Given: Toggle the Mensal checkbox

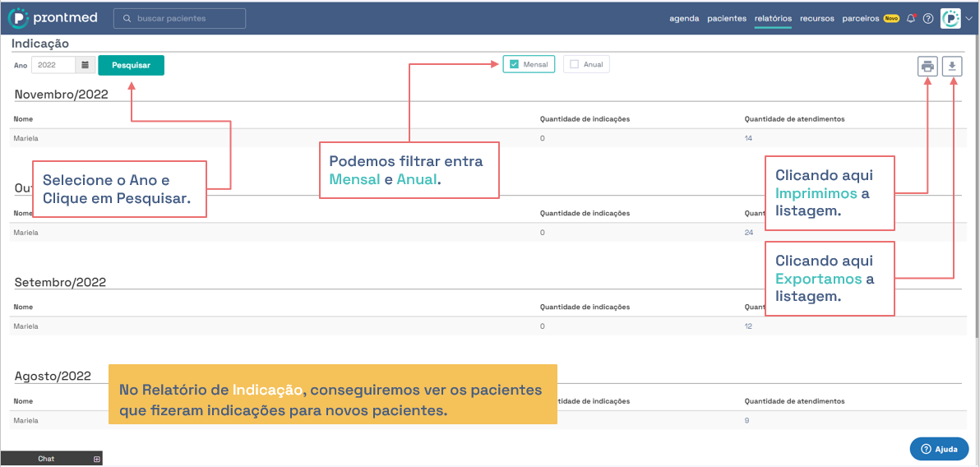Looking at the screenshot, I should point(514,64).
